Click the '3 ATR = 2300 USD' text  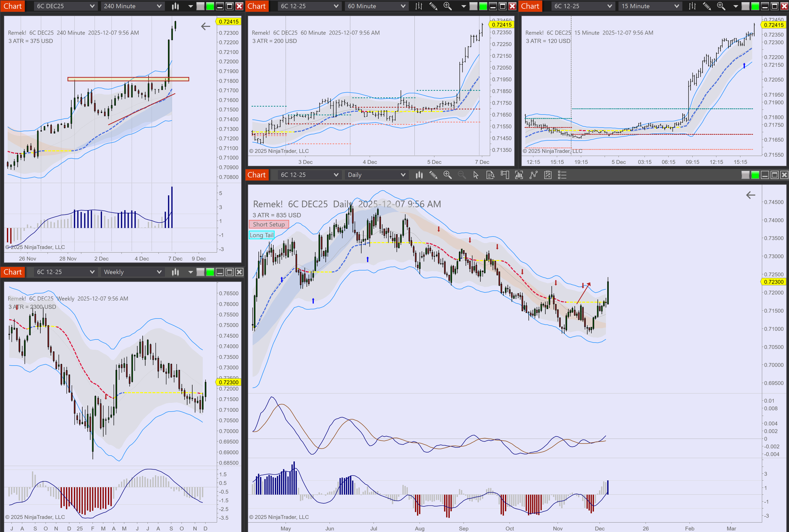32,307
